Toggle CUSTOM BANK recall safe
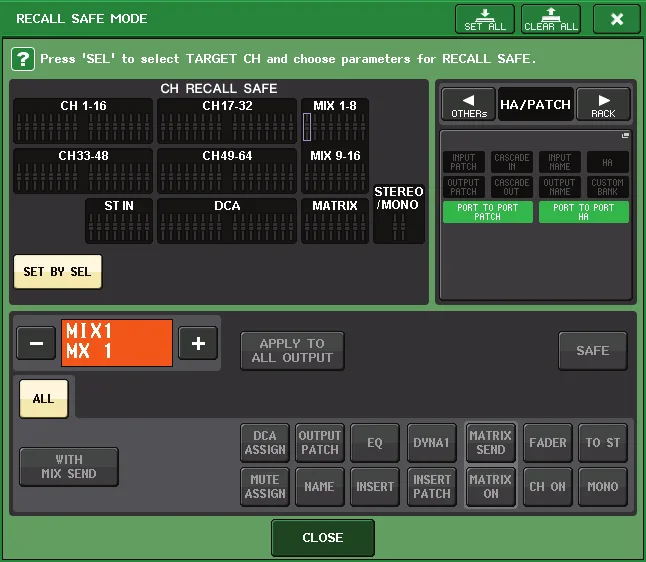646x562 pixels. 608,187
